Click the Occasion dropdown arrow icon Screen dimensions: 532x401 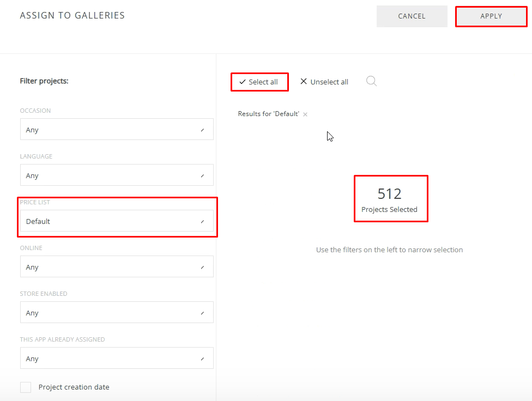tap(202, 130)
